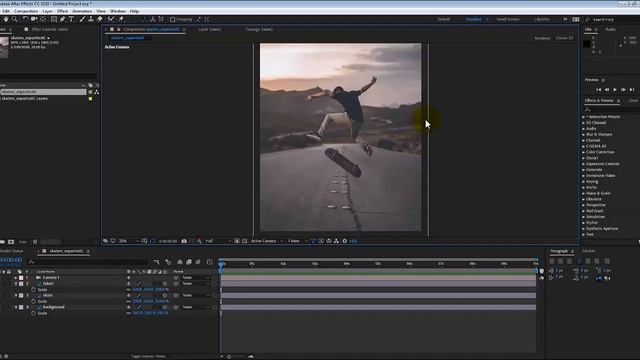Click Toggle Switches / Modes button
This screenshot has height=360, width=640.
(148, 356)
